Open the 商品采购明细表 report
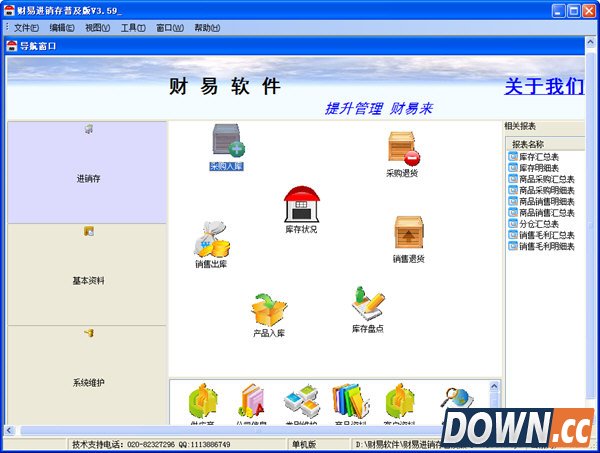Screen dimensions: 600x453 (541, 190)
